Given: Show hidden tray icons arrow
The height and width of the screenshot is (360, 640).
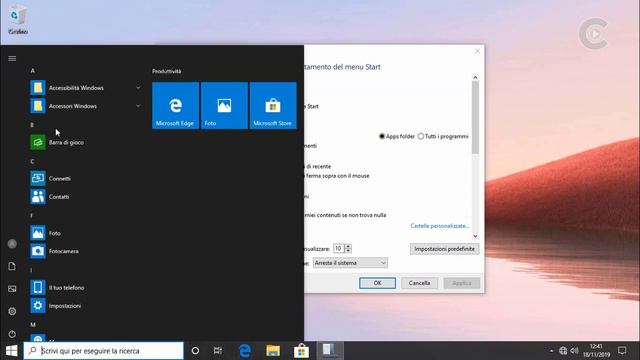Looking at the screenshot, I should point(551,351).
